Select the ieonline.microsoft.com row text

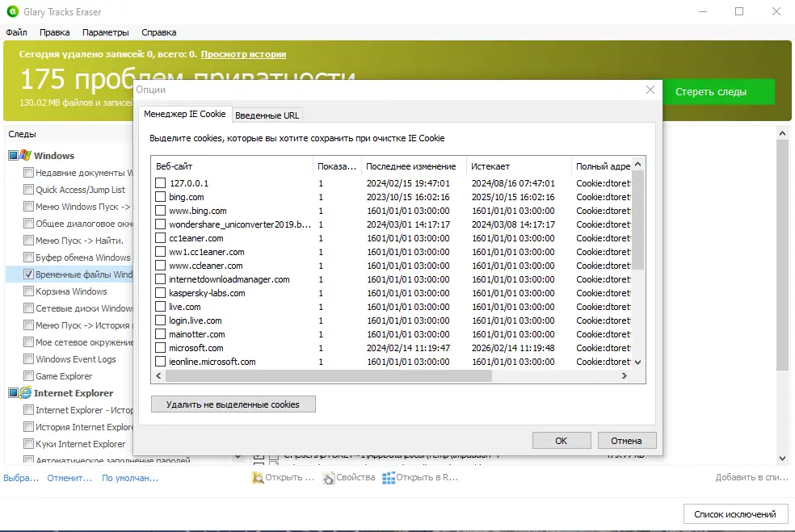212,362
